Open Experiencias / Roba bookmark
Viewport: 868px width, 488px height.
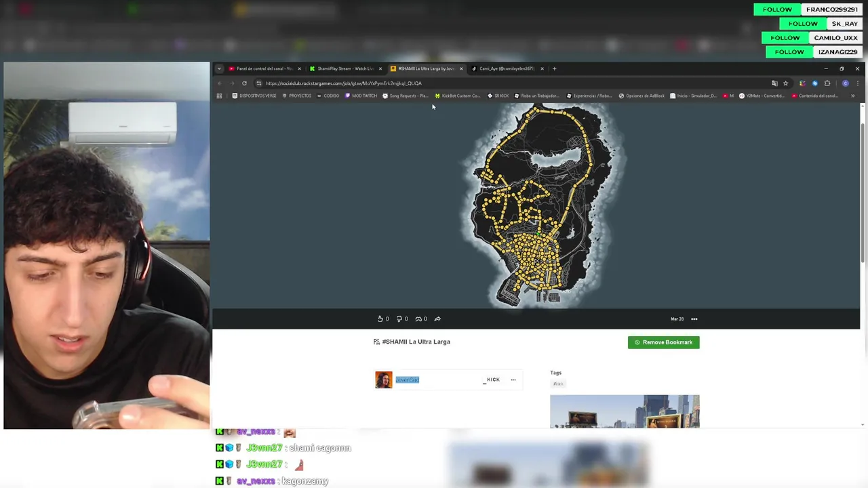tap(589, 96)
